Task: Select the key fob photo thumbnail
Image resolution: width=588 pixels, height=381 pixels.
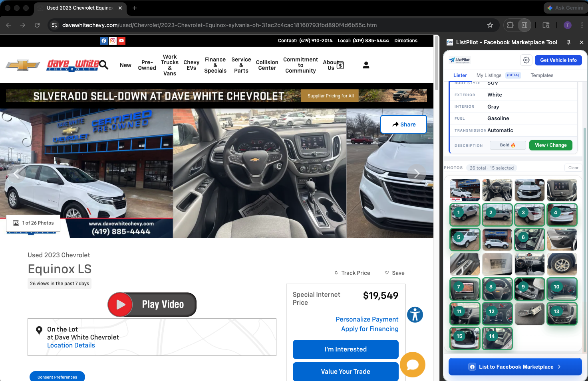Action: click(530, 314)
